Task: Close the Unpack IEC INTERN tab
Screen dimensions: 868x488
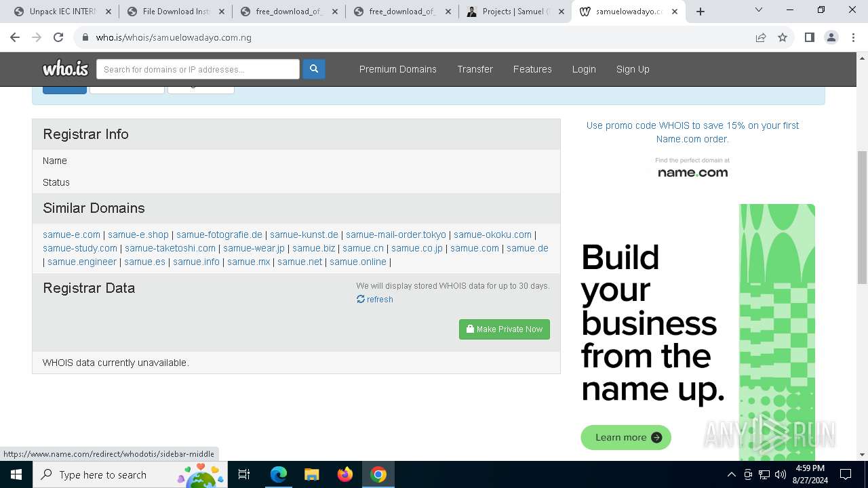Action: click(x=108, y=12)
